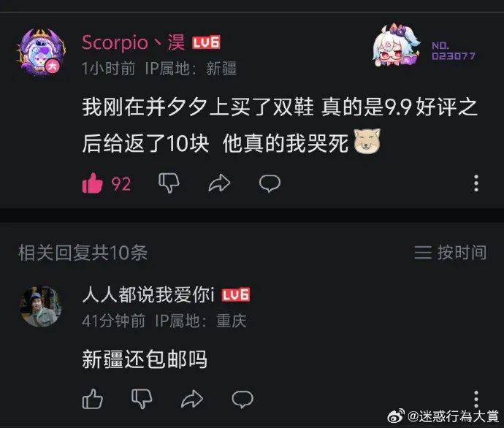Open more options for the Chongqing reply
Viewport: 504px width, 428px height.
[x=476, y=399]
